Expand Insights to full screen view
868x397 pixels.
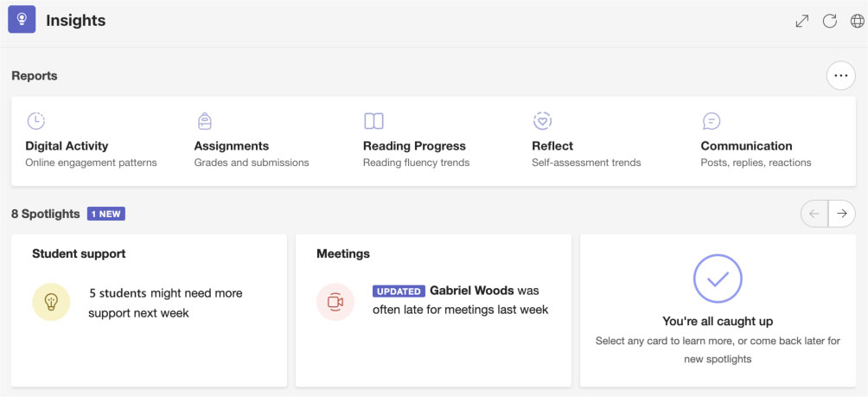(802, 21)
